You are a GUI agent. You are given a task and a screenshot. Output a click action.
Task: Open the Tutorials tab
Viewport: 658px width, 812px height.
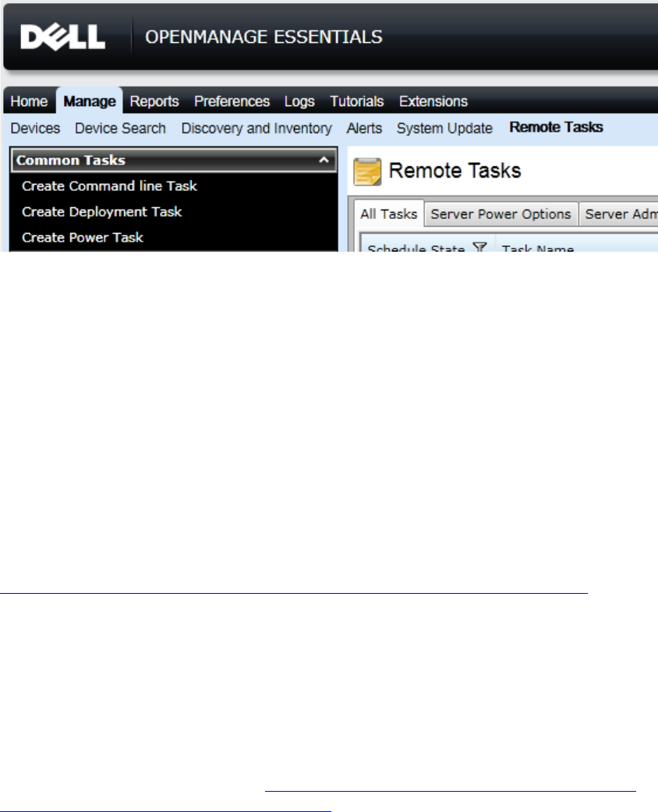(357, 101)
